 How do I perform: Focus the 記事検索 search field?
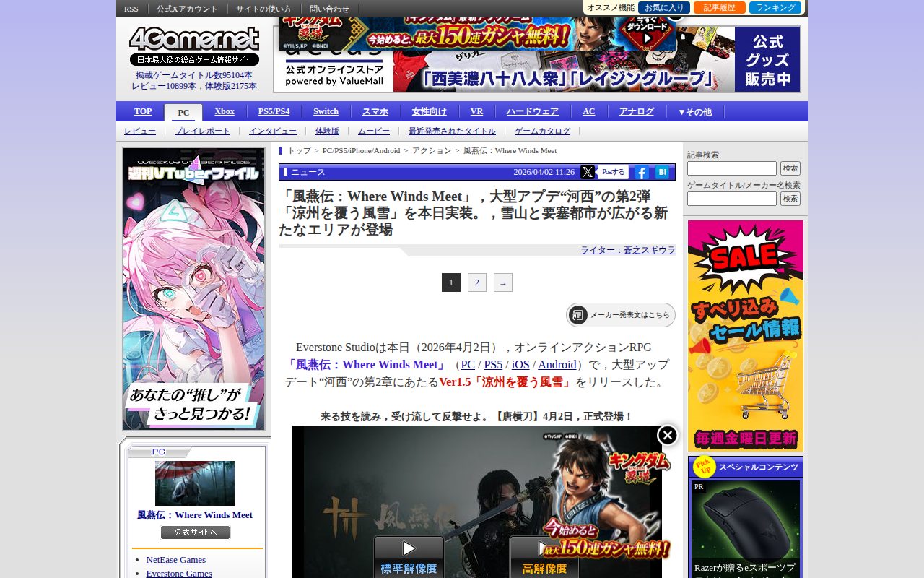(732, 168)
